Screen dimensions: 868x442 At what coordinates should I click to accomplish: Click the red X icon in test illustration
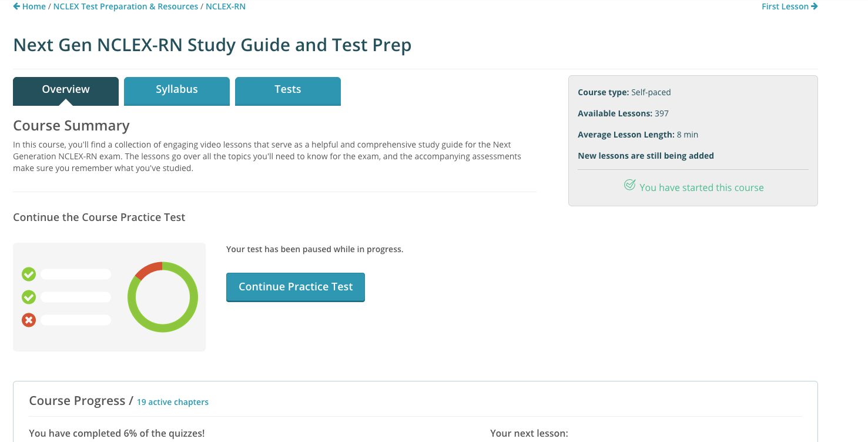point(29,320)
